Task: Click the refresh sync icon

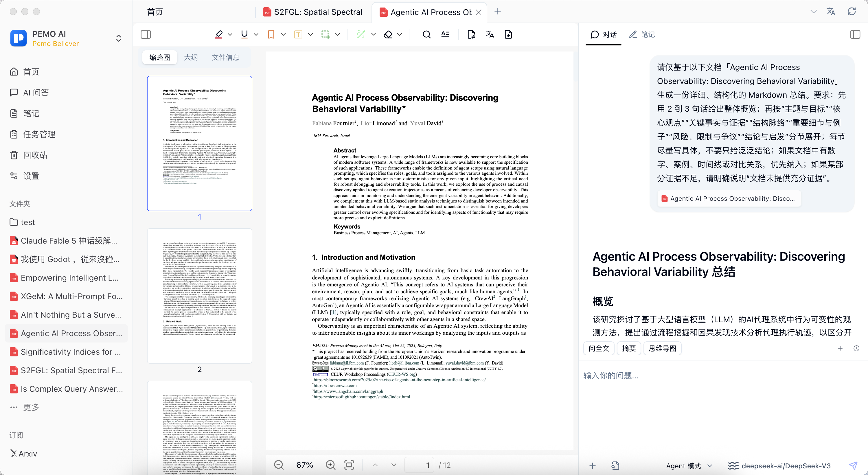Action: pyautogui.click(x=852, y=12)
